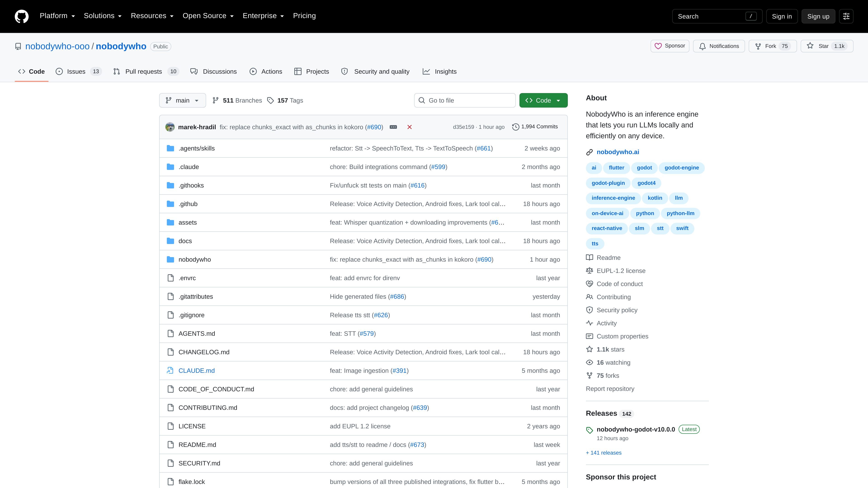The width and height of the screenshot is (868, 488).
Task: Open the Enterprise dropdown menu
Action: [x=264, y=16]
